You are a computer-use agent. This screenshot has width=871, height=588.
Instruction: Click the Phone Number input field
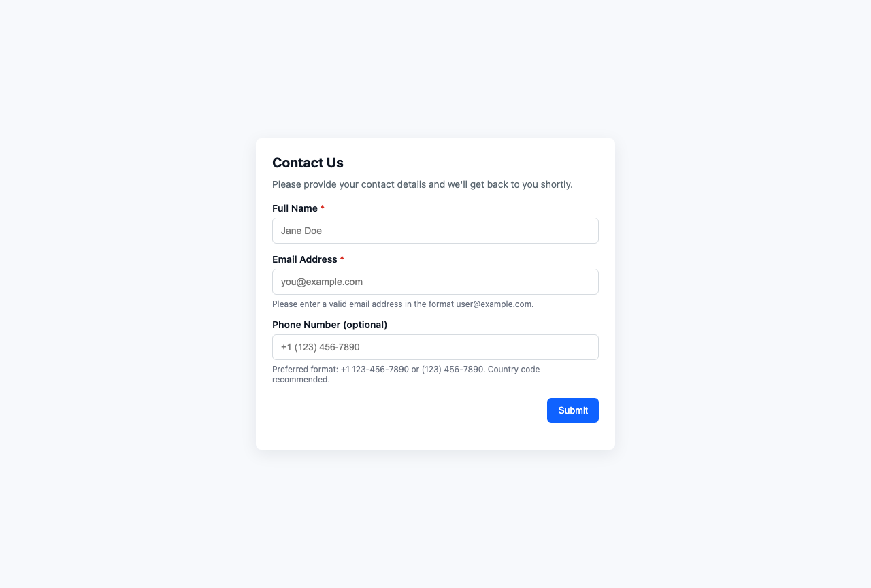click(x=435, y=347)
